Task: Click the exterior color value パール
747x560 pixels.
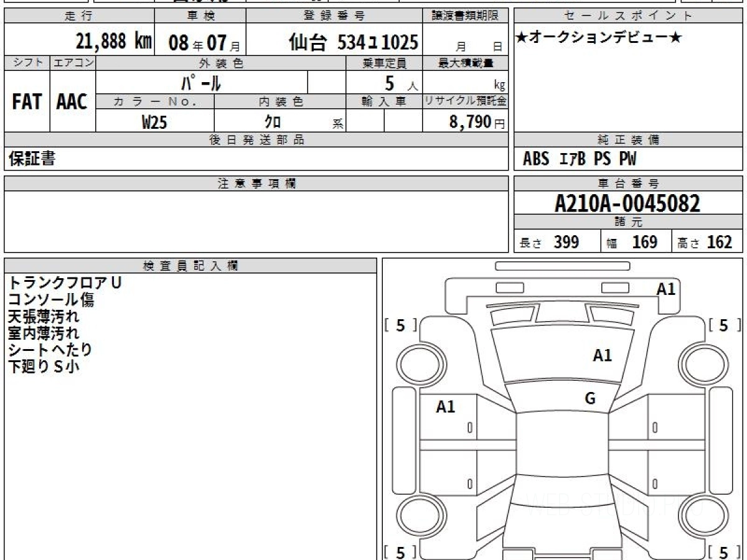Action: pos(201,82)
